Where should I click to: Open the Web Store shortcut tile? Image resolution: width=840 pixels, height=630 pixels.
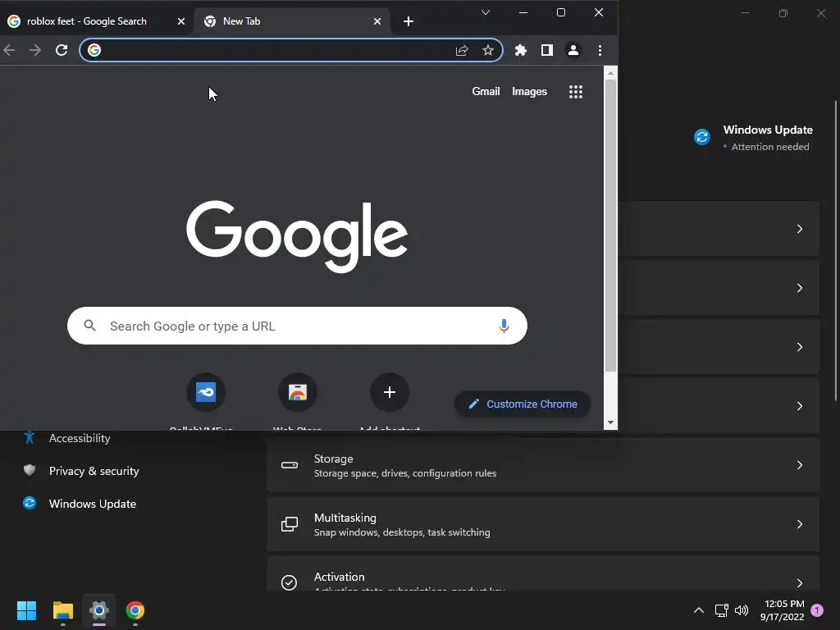(297, 392)
